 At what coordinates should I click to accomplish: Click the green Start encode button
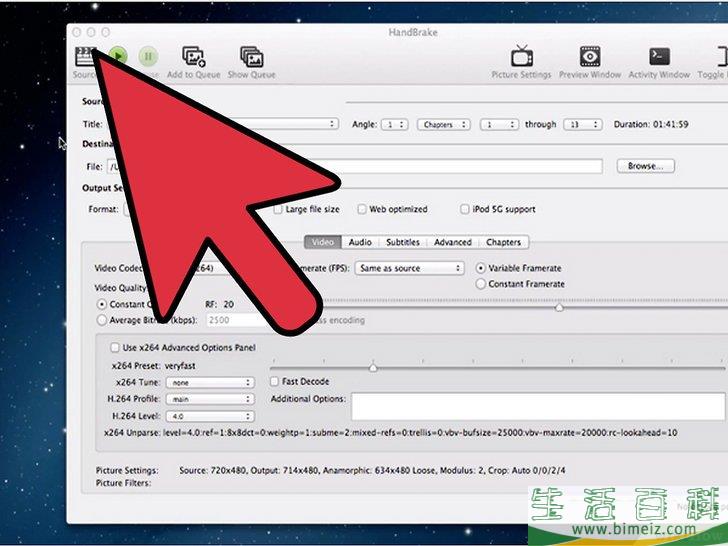118,56
